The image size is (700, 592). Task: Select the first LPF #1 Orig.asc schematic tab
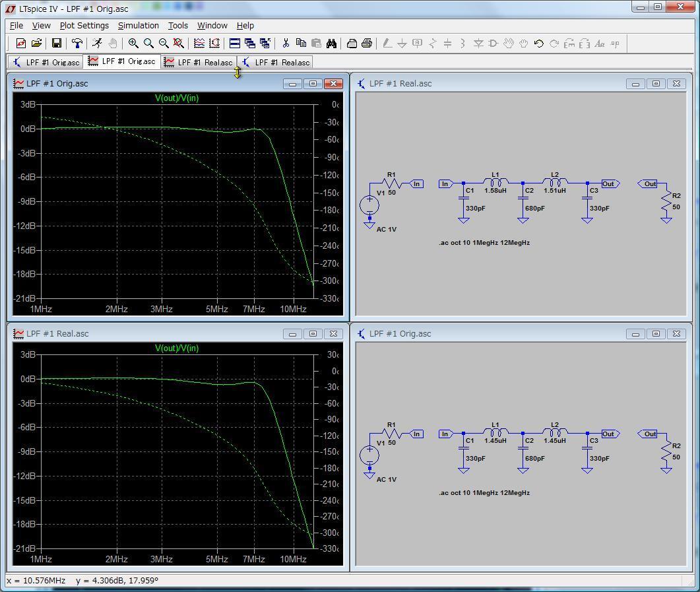tap(46, 62)
